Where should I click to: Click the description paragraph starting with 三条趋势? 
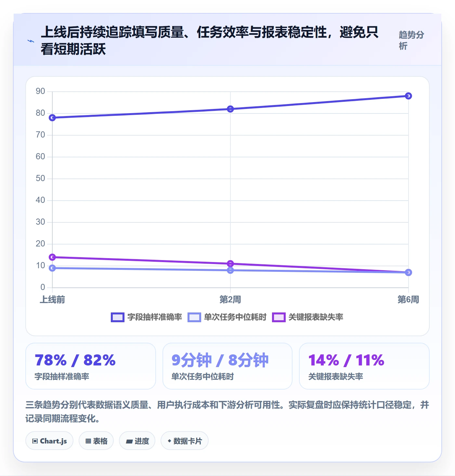point(227,412)
